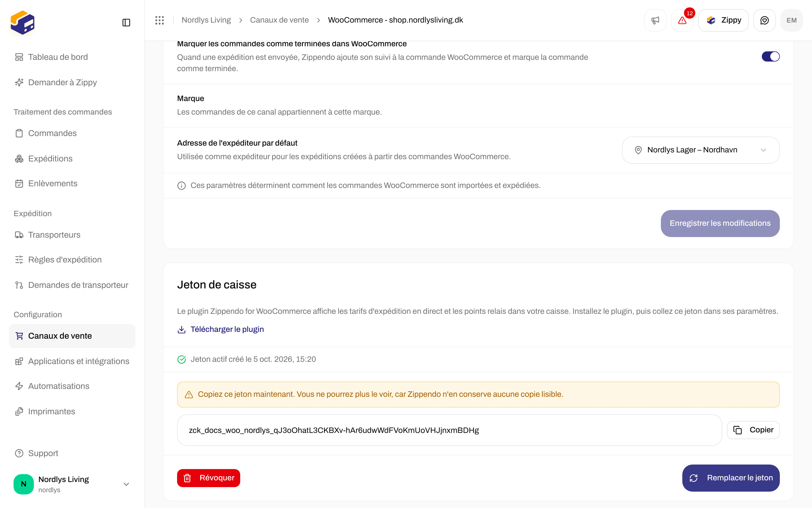
Task: Click the location pin icon in sender address field
Action: pyautogui.click(x=638, y=150)
